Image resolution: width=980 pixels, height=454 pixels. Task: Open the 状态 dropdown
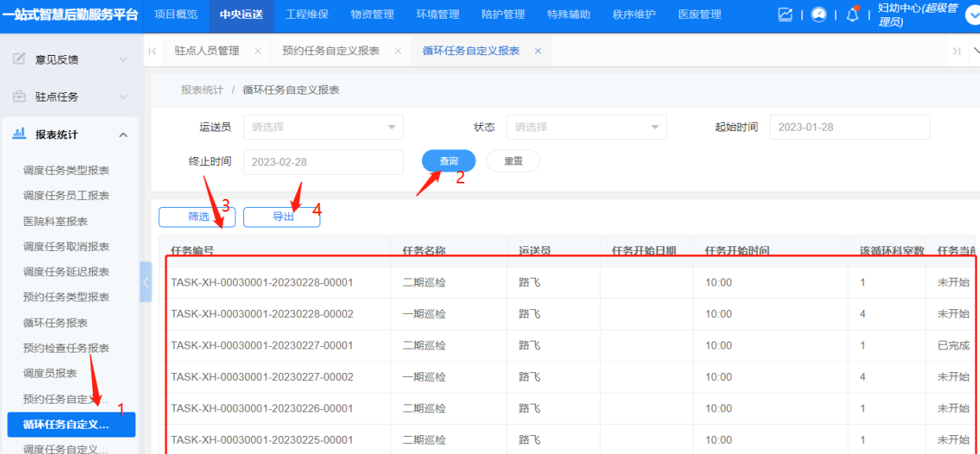(x=586, y=127)
